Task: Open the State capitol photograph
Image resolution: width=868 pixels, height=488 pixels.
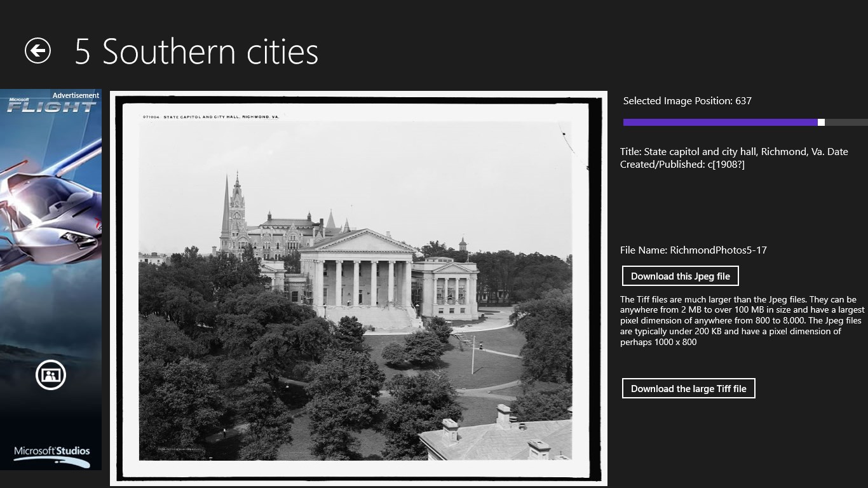Action: [358, 288]
